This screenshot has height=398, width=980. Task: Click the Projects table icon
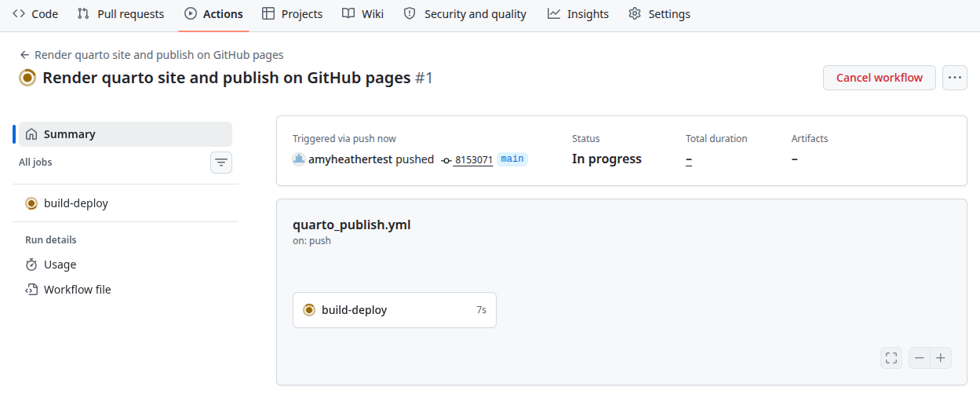tap(268, 14)
